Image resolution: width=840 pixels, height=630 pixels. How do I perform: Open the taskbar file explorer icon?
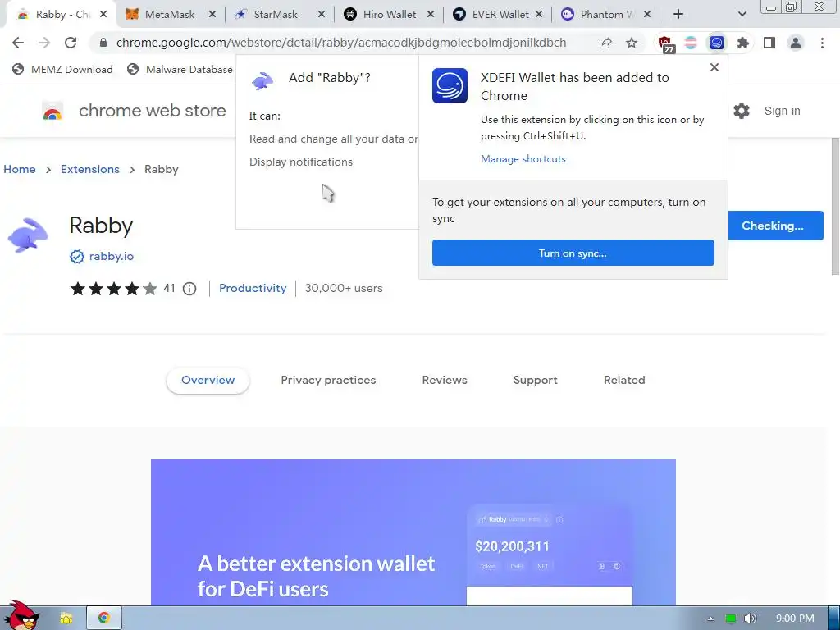pyautogui.click(x=66, y=619)
